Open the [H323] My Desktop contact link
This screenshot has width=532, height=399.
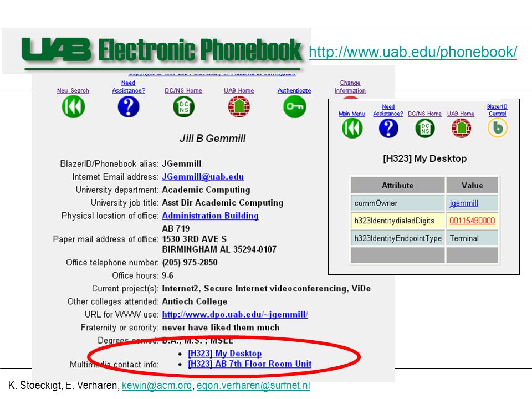(224, 354)
